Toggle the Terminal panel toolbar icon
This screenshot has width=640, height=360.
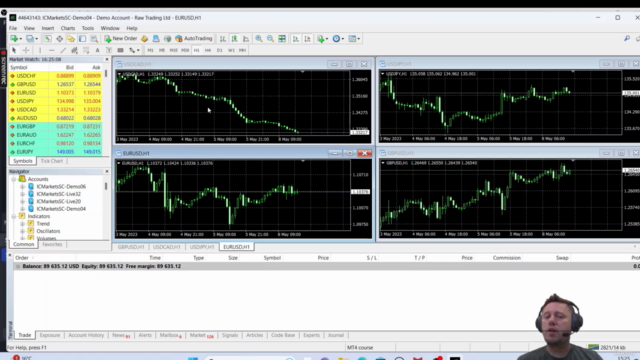tap(82, 39)
